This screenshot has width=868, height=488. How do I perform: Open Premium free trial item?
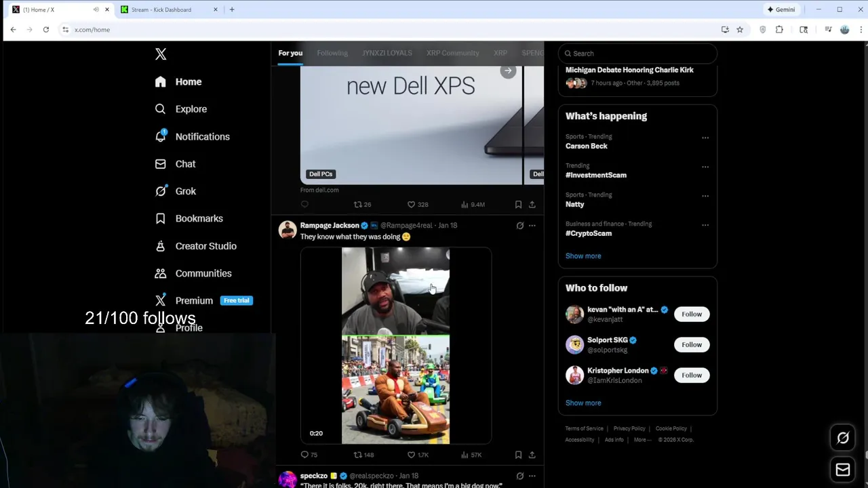tap(203, 300)
